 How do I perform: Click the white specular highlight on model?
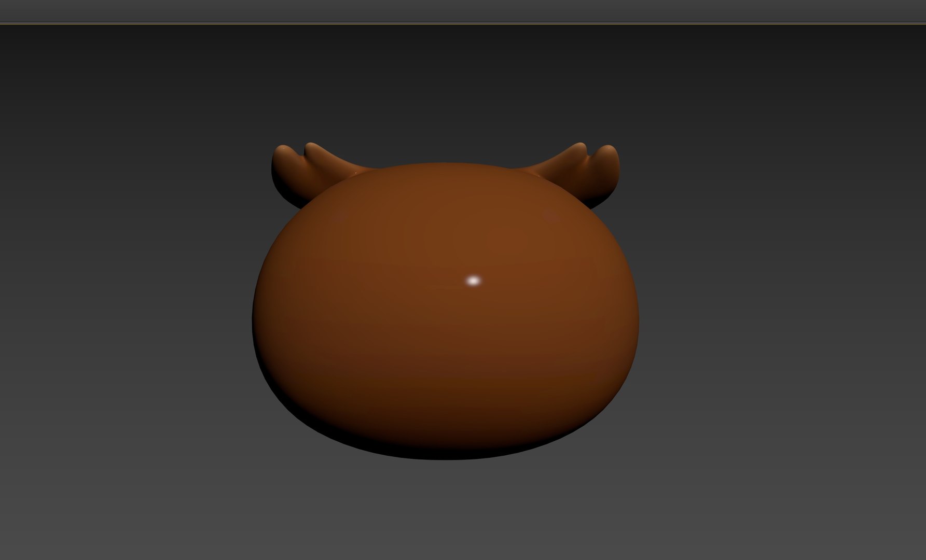click(473, 281)
